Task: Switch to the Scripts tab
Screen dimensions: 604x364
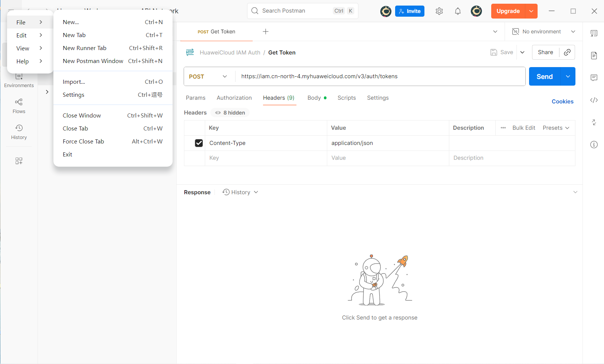Action: point(347,98)
